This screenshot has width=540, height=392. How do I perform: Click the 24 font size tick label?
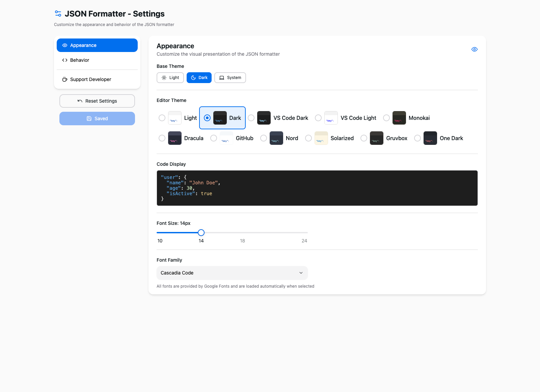tap(304, 241)
